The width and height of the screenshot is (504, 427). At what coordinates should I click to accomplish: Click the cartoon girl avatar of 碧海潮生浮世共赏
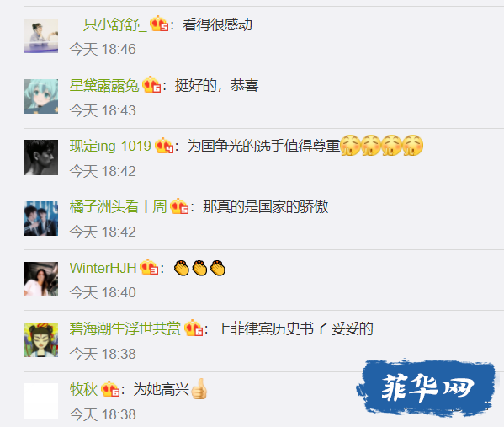tap(41, 339)
